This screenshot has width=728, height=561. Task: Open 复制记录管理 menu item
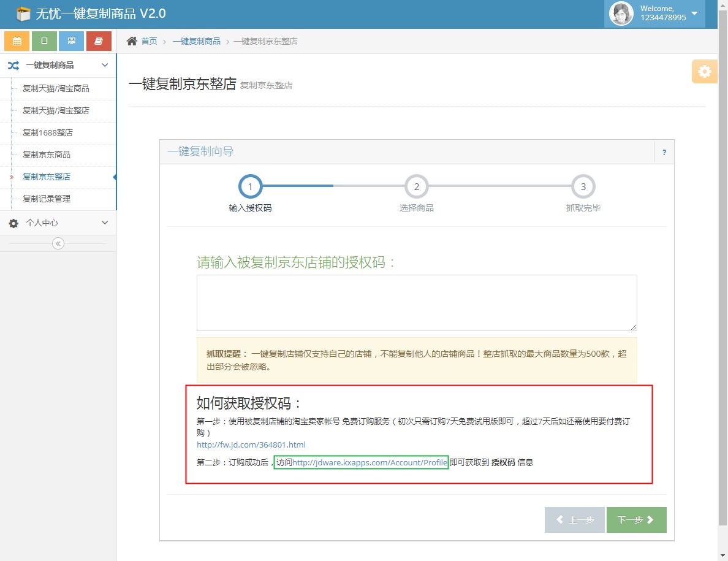pos(58,199)
